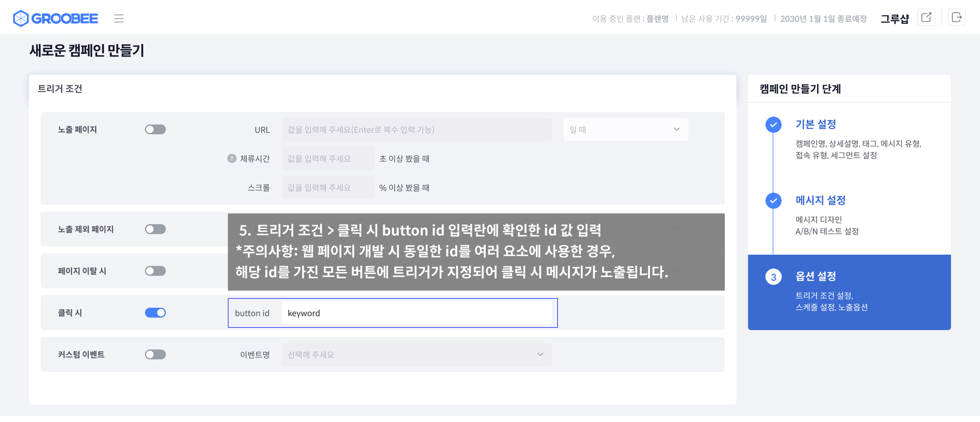
Task: Click the logout icon in header
Action: click(x=957, y=18)
